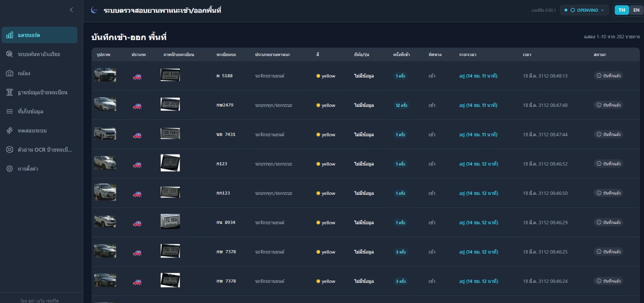Screen dimensions: 644x303
Task: Open the settings (การตั้งค่า) gear icon
Action: pos(10,169)
